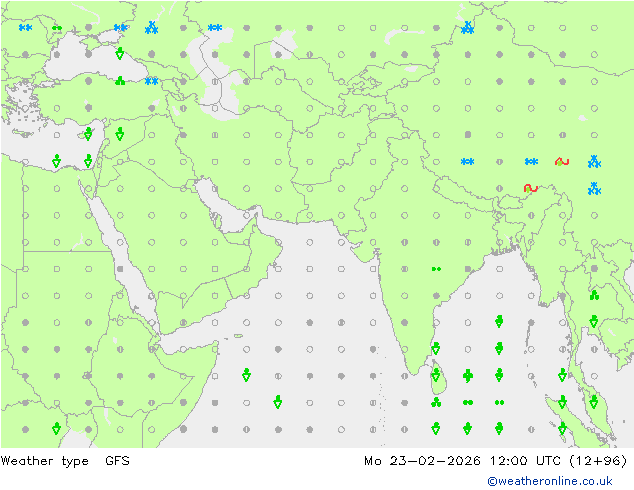
Task: Click the rain shower icon on the northern Black Sea
Action: tap(120, 53)
